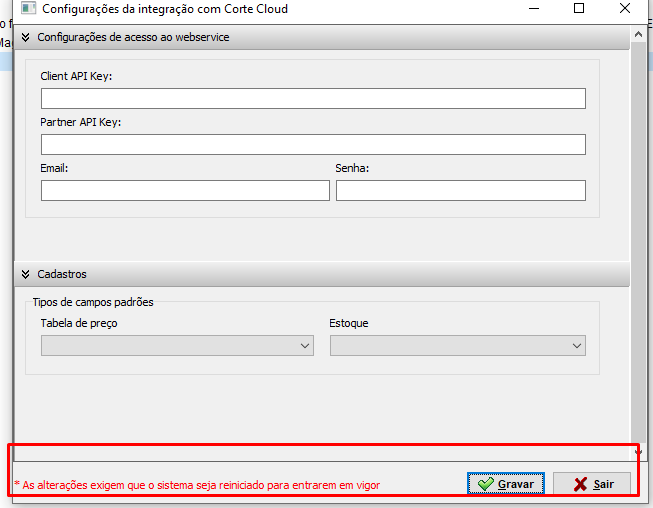Click the 'Tabela de preço' label
Screen dimensions: 653x508
click(79, 323)
